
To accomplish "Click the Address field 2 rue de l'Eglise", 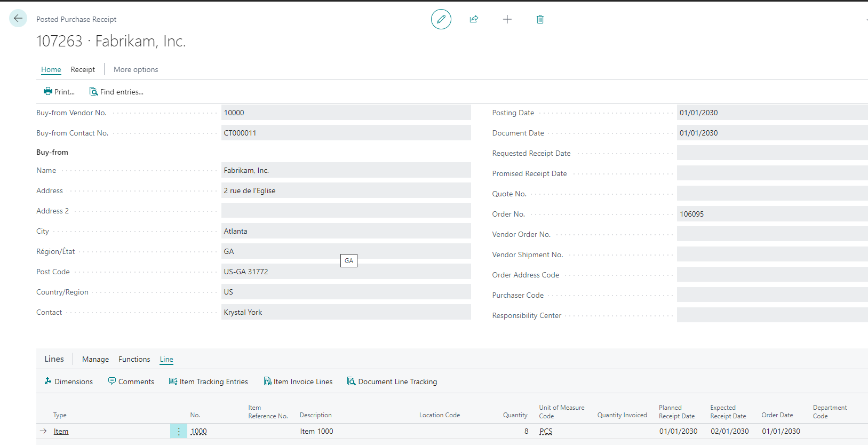I will point(346,190).
